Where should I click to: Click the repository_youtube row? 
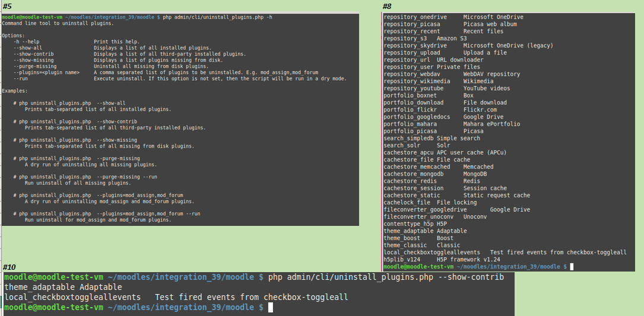(447, 89)
